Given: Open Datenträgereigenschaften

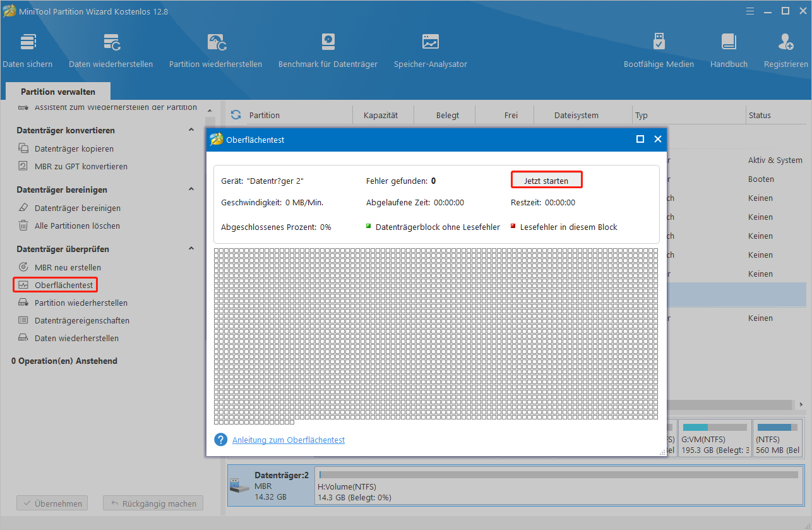Looking at the screenshot, I should click(x=82, y=320).
